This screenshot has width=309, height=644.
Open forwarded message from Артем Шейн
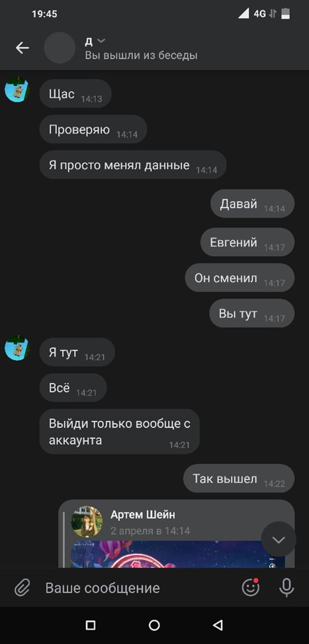(177, 534)
